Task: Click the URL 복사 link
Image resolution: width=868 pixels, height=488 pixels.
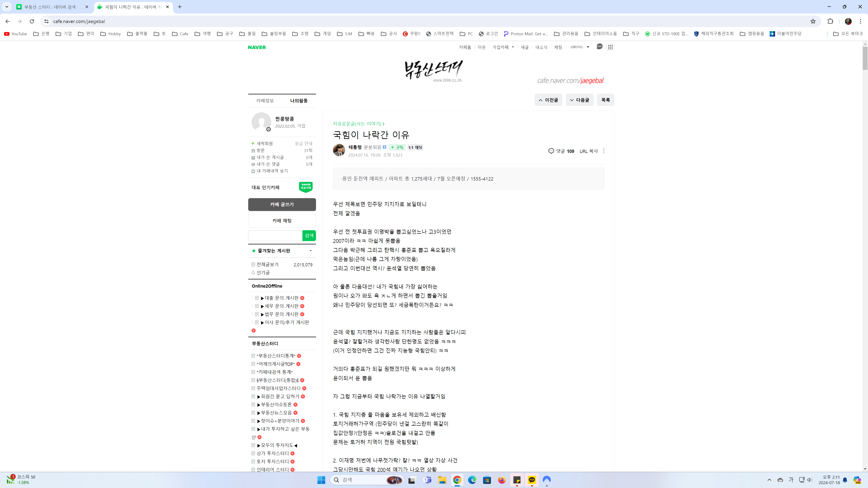Action: click(x=588, y=151)
